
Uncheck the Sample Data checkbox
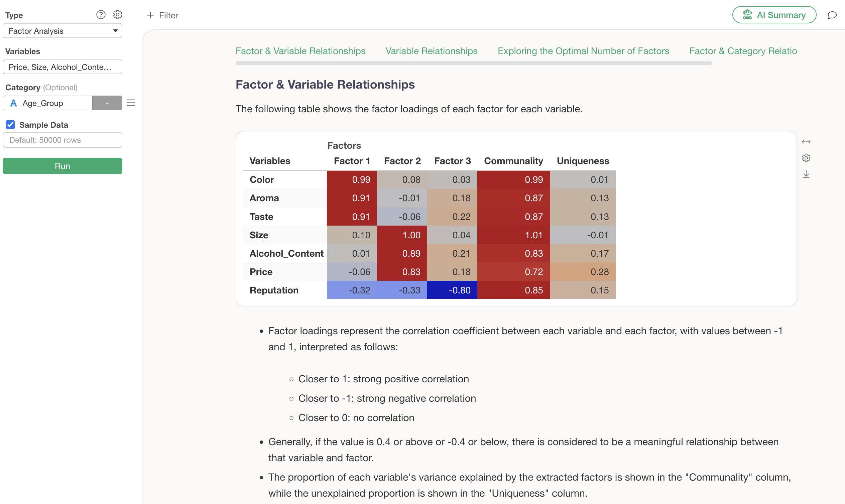10,124
